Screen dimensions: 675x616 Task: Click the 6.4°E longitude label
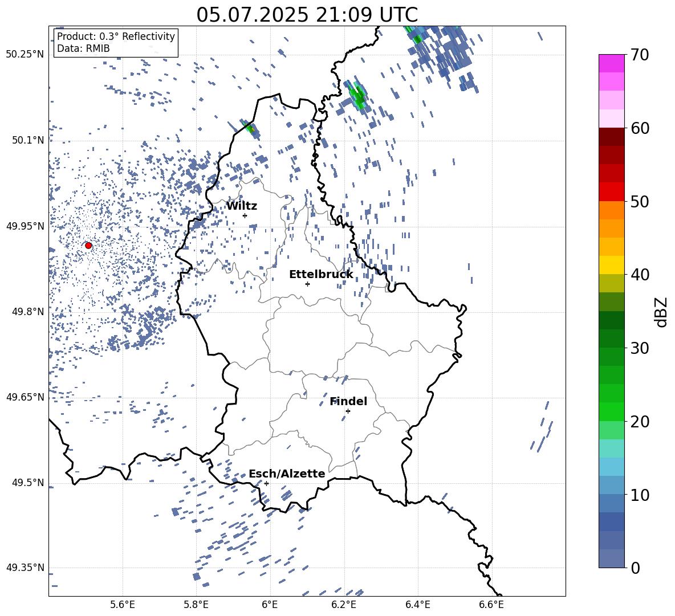click(417, 605)
